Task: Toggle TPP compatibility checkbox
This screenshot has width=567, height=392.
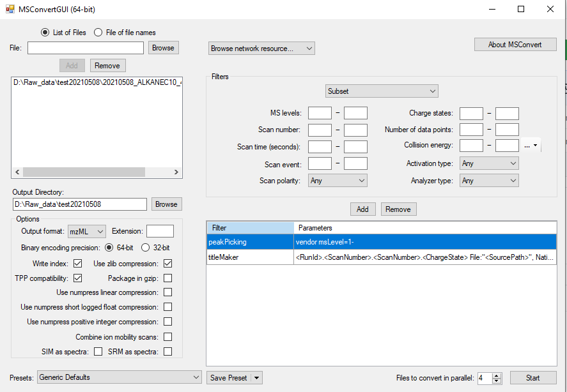Action: (x=77, y=278)
